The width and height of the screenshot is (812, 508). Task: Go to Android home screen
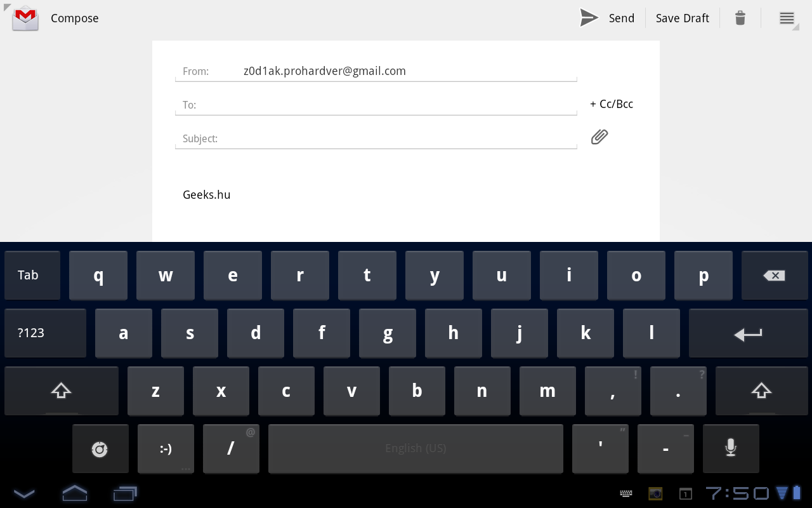[x=74, y=493]
